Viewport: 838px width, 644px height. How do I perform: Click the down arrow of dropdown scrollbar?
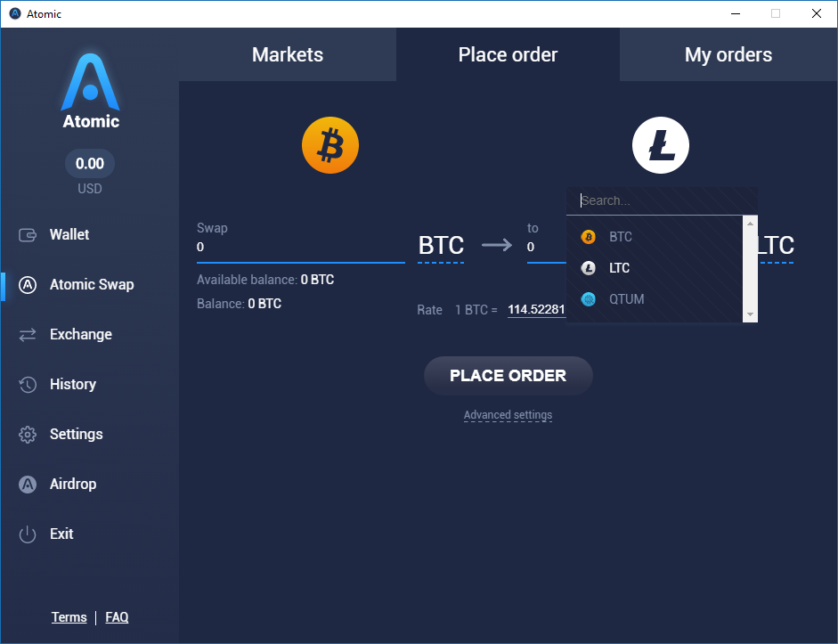[751, 314]
